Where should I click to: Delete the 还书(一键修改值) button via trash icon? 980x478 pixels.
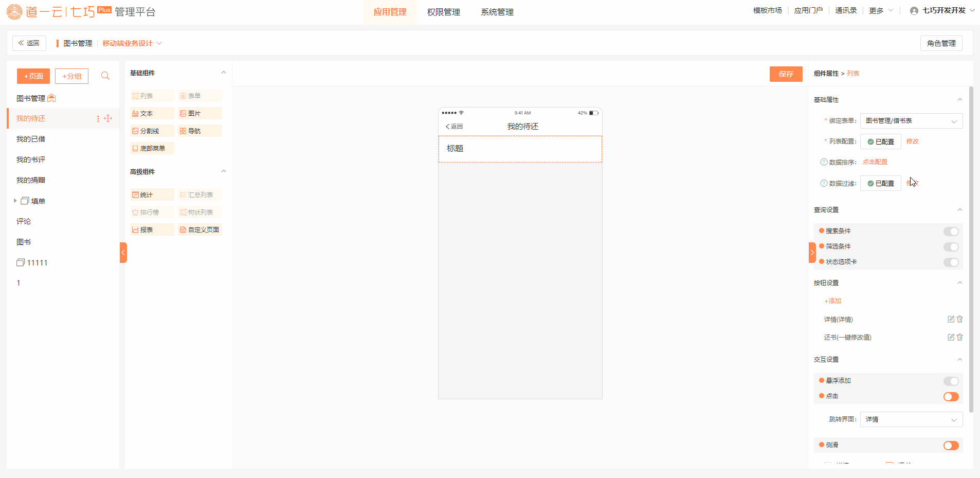tap(959, 338)
